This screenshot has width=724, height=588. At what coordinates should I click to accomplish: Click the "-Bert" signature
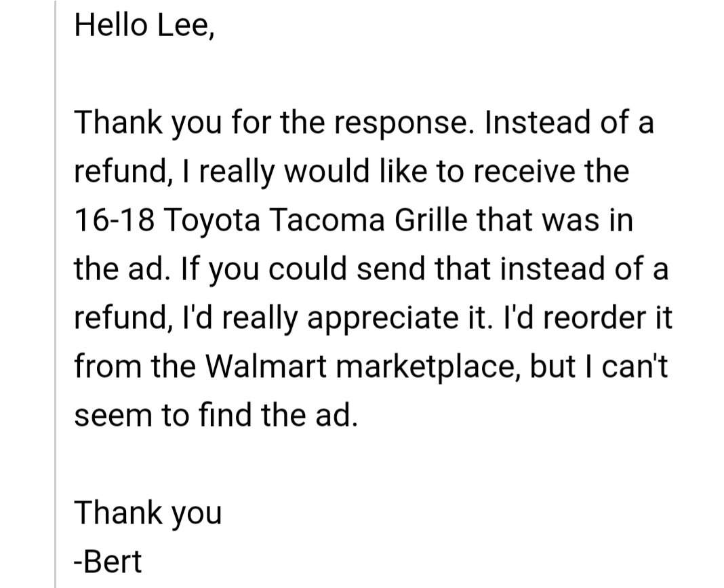(x=108, y=561)
